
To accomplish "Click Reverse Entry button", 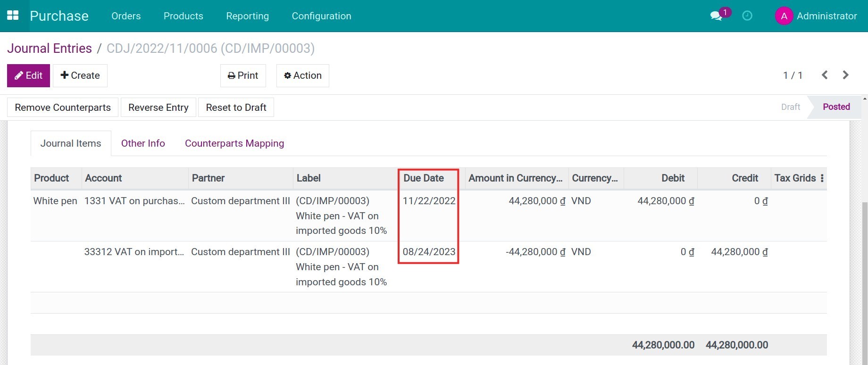I will 159,108.
